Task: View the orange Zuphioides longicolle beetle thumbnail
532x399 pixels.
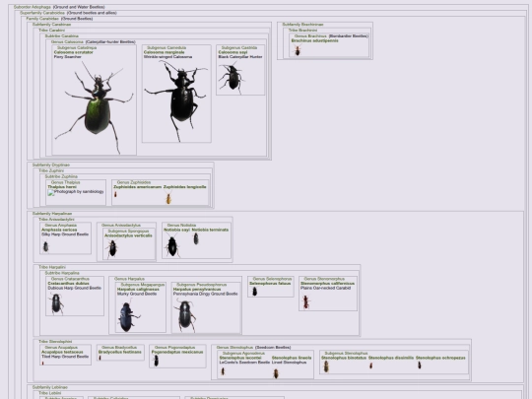Action: click(x=168, y=198)
